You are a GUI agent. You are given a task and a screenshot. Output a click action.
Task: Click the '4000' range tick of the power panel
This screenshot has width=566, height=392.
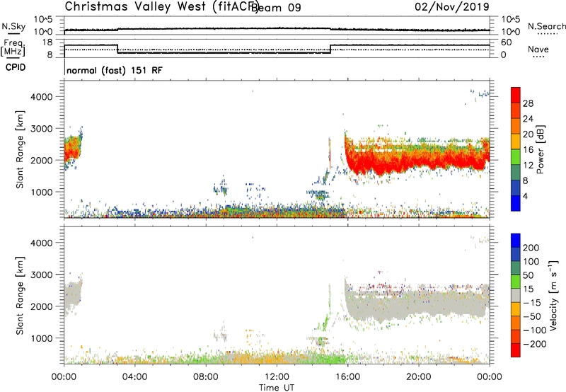coord(42,97)
